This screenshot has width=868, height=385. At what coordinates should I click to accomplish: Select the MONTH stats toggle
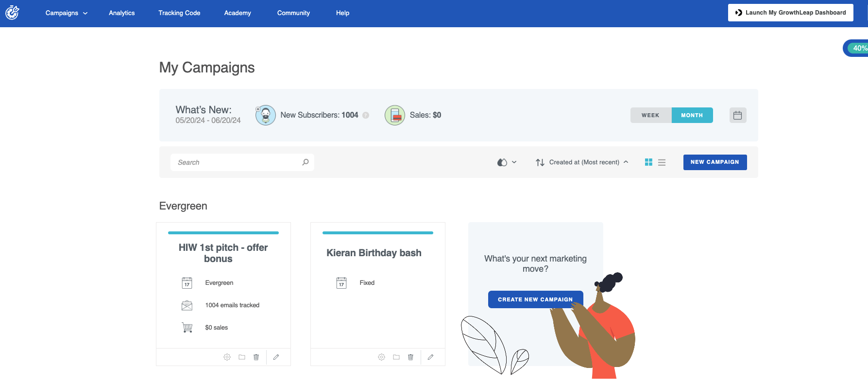(692, 115)
